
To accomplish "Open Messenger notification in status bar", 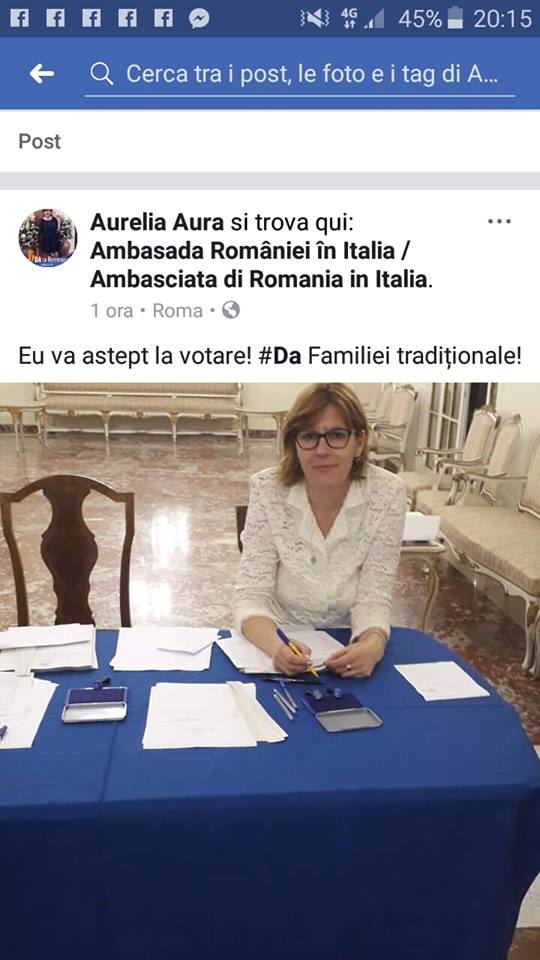I will click(x=199, y=18).
